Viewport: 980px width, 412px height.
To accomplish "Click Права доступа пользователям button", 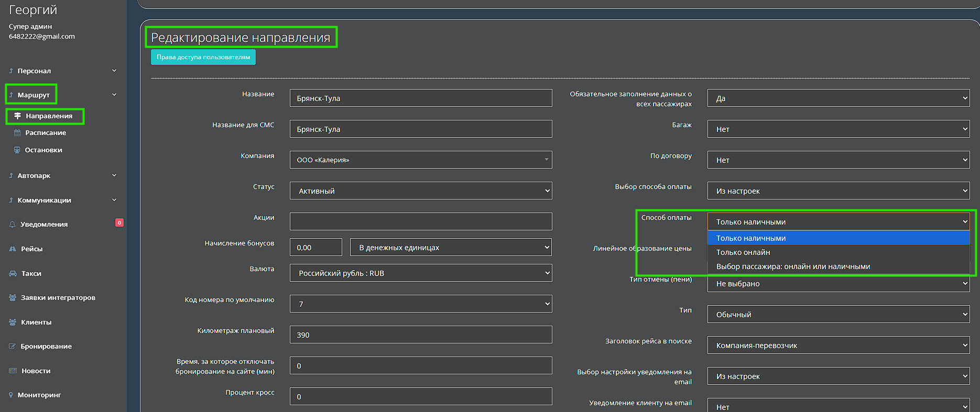I will [203, 57].
